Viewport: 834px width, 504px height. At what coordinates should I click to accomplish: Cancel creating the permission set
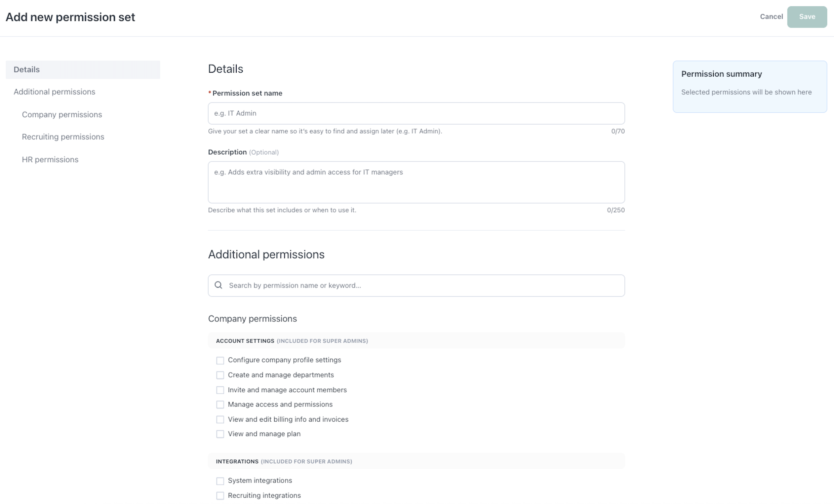[771, 16]
